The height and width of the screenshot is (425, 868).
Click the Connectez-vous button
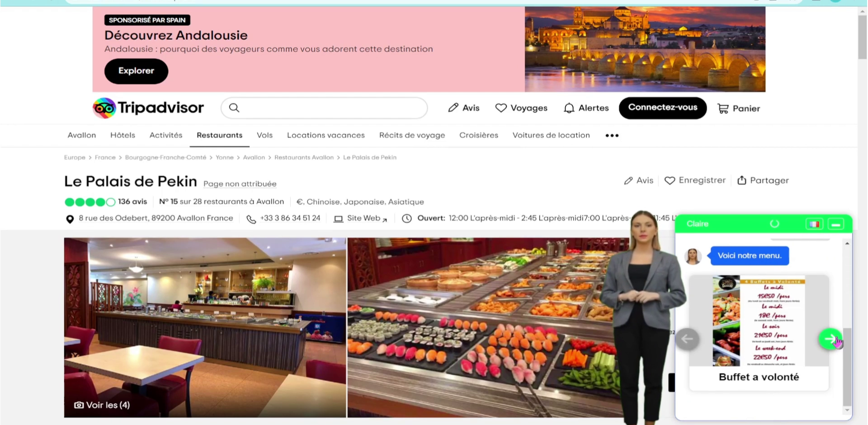(x=663, y=108)
